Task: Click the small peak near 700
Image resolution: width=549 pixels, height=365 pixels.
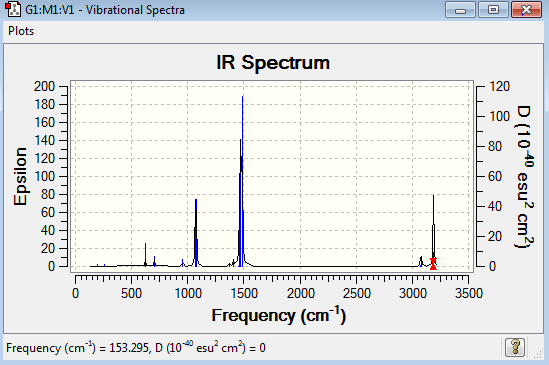Action: [x=154, y=261]
